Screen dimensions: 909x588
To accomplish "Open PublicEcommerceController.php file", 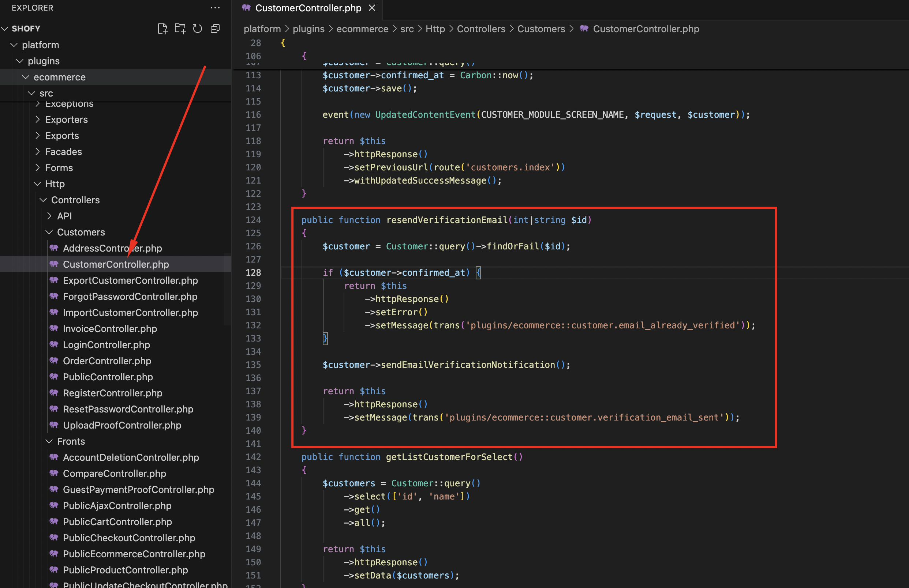I will click(134, 553).
